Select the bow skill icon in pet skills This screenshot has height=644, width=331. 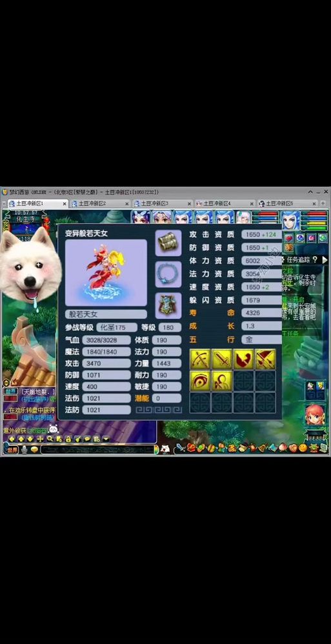200,359
